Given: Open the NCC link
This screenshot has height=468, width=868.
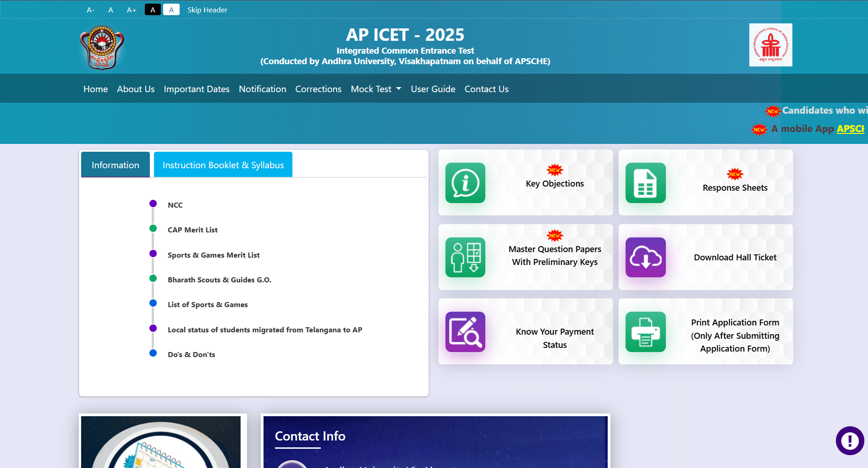Looking at the screenshot, I should [x=175, y=205].
